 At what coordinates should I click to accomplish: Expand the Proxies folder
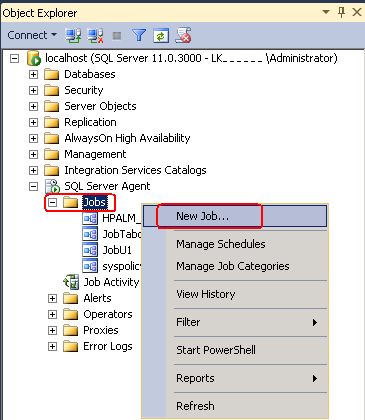click(x=52, y=330)
